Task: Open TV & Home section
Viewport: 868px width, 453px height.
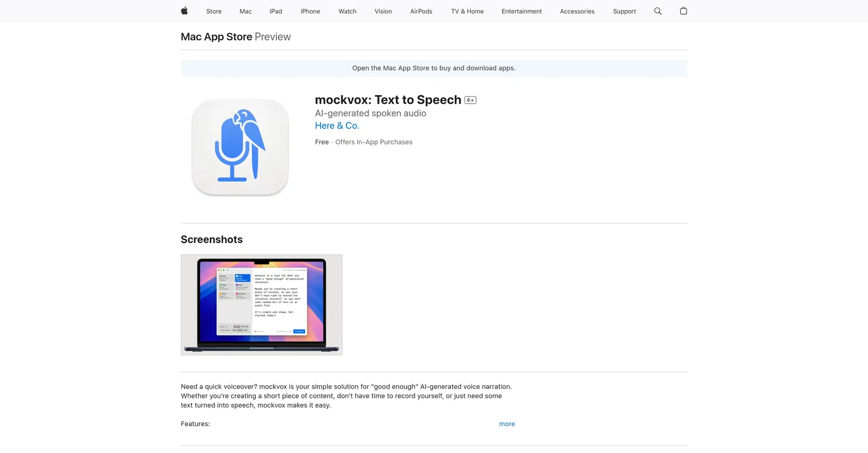Action: point(467,11)
